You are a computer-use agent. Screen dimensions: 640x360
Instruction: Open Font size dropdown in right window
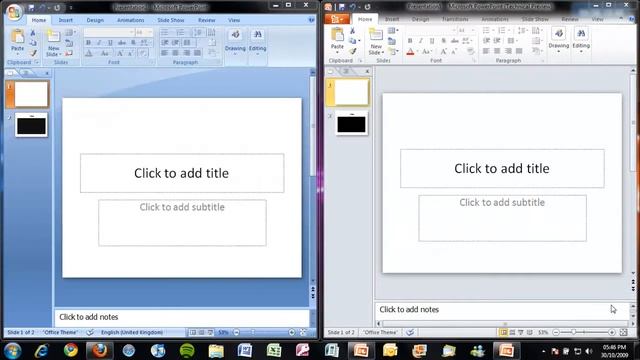click(473, 31)
